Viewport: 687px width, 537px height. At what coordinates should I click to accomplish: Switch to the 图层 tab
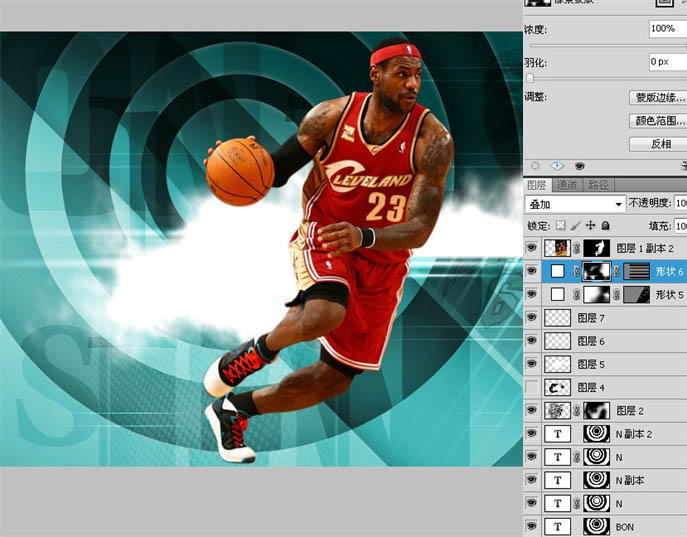pyautogui.click(x=537, y=185)
